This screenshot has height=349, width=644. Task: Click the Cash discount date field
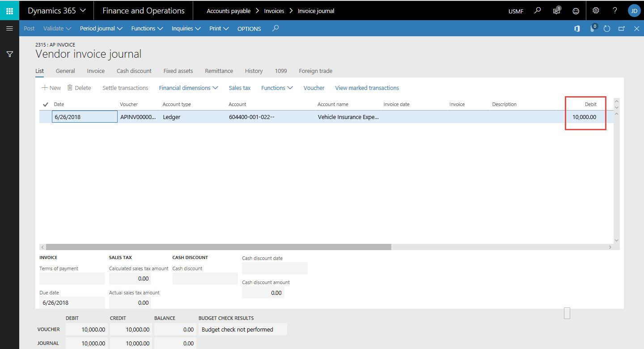point(275,268)
